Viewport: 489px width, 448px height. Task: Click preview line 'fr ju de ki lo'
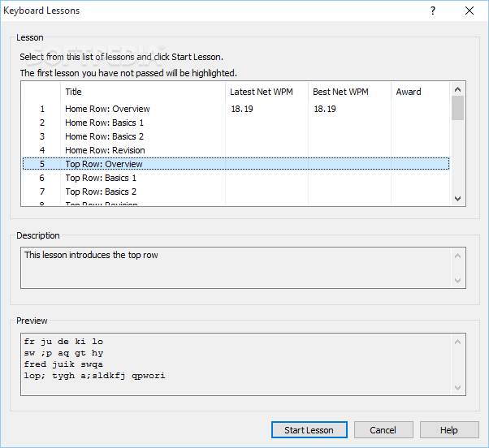63,342
